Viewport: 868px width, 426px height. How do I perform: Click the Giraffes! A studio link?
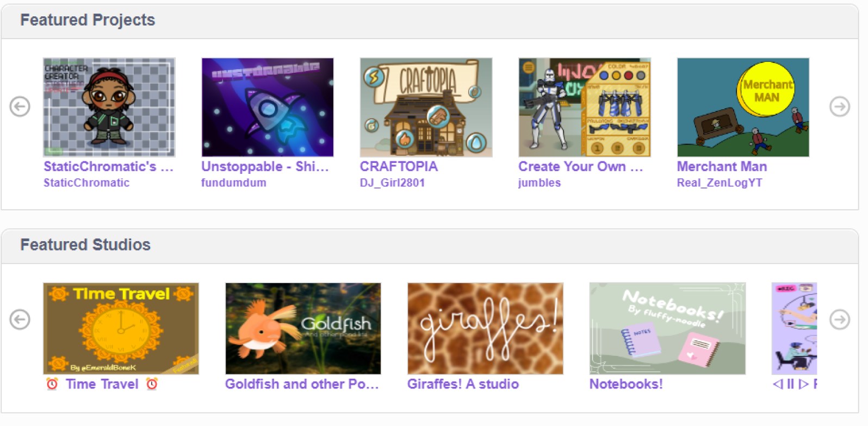pos(463,384)
